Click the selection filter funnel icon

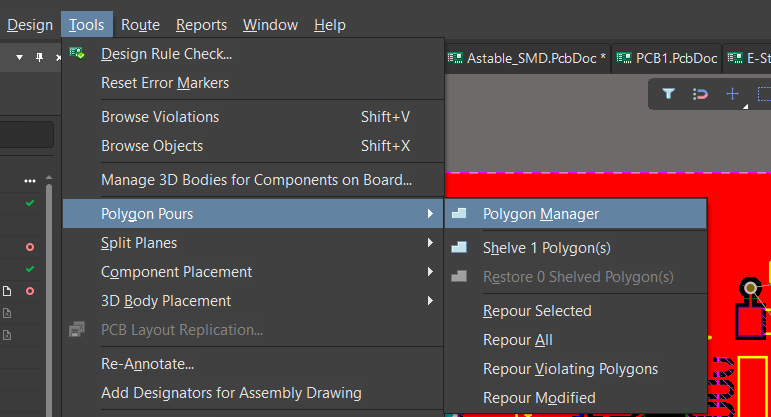[668, 93]
